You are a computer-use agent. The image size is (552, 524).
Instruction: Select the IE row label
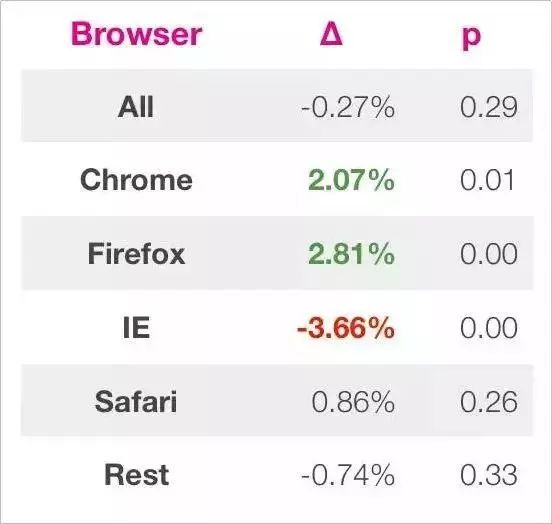click(x=137, y=328)
